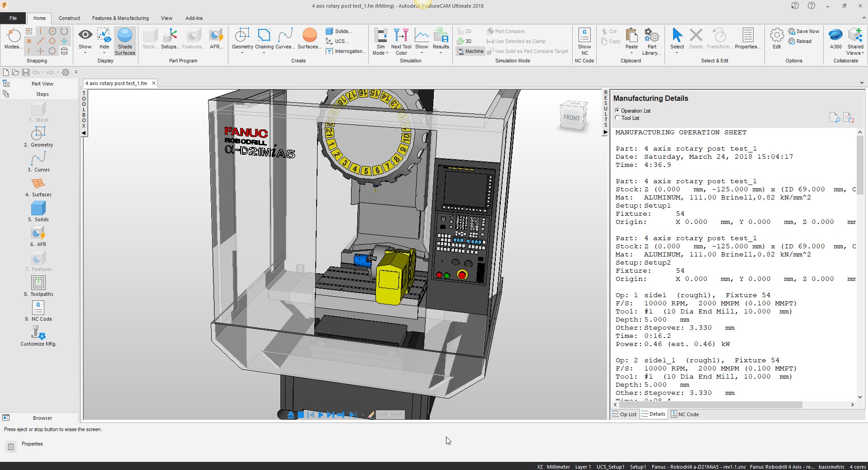Click the Solids button in Create
The image size is (868, 470).
pos(339,31)
